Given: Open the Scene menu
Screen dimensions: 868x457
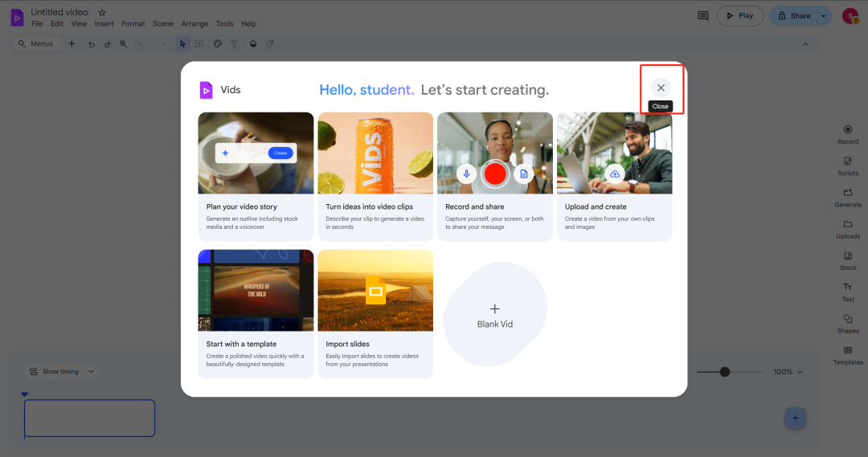Looking at the screenshot, I should tap(163, 24).
